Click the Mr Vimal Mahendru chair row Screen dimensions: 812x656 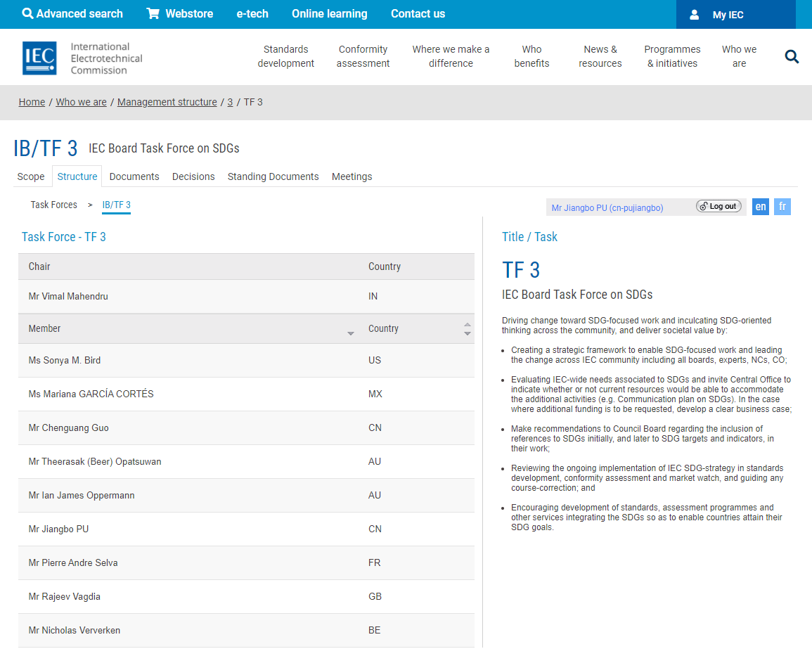pos(68,296)
